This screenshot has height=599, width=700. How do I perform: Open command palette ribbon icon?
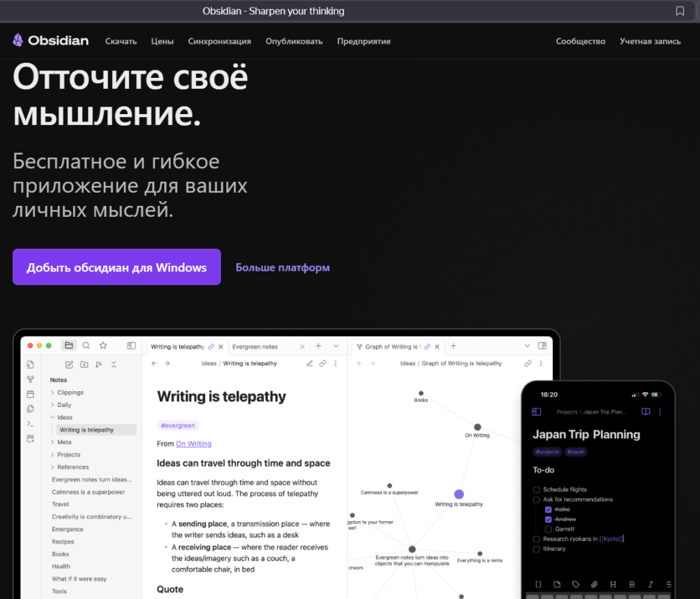pyautogui.click(x=30, y=423)
